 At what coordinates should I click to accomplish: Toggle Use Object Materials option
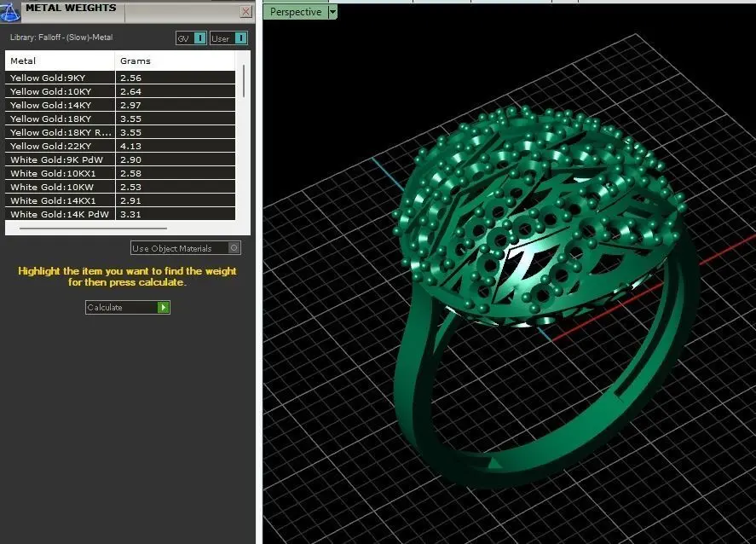(186, 248)
